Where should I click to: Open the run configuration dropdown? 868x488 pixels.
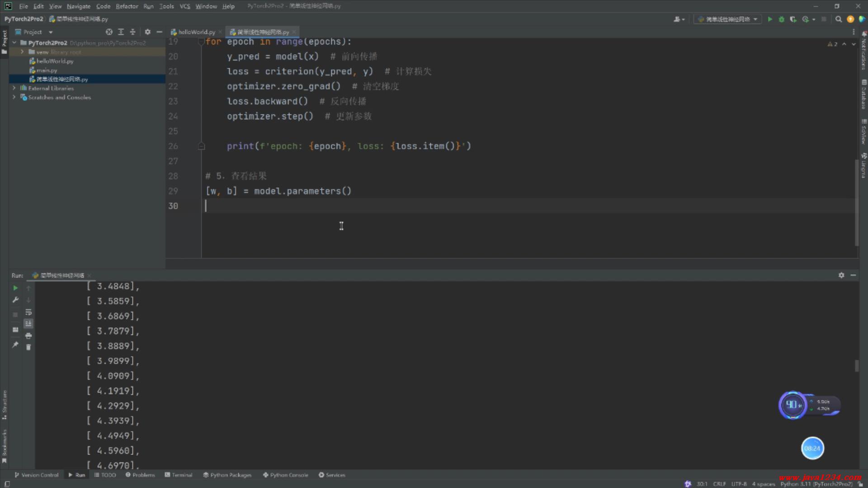[x=728, y=19]
